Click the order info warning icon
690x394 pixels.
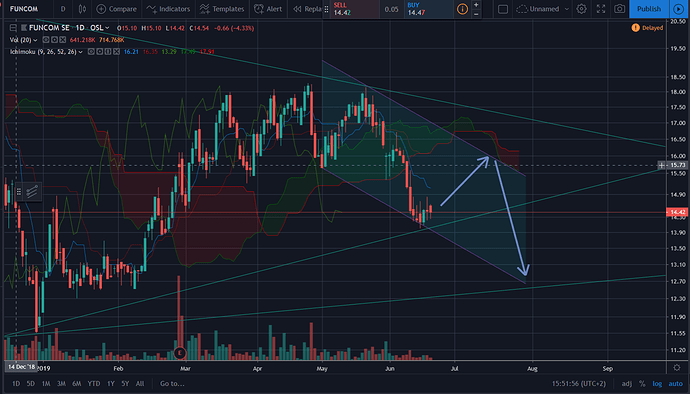(462, 9)
